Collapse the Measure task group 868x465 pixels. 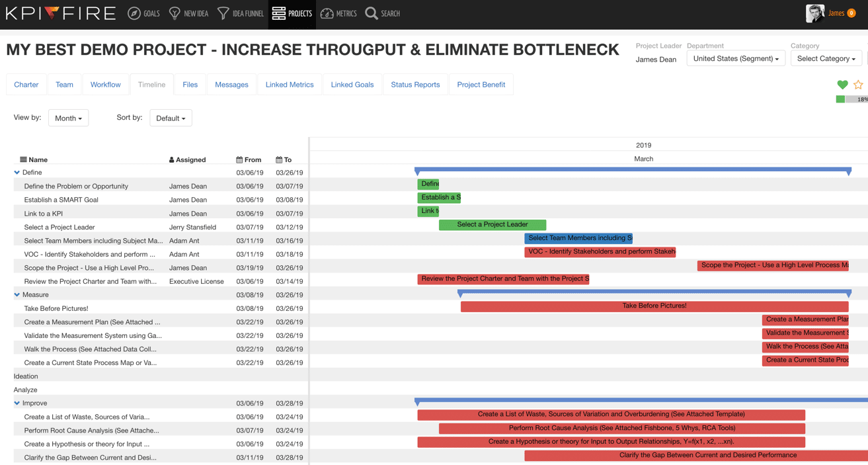click(x=17, y=294)
